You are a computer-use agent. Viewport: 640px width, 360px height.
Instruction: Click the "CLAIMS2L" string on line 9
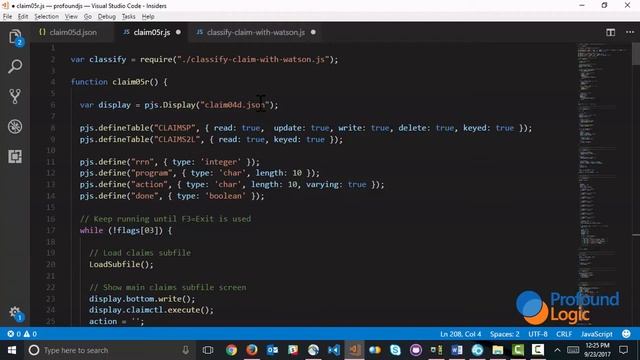(x=177, y=139)
